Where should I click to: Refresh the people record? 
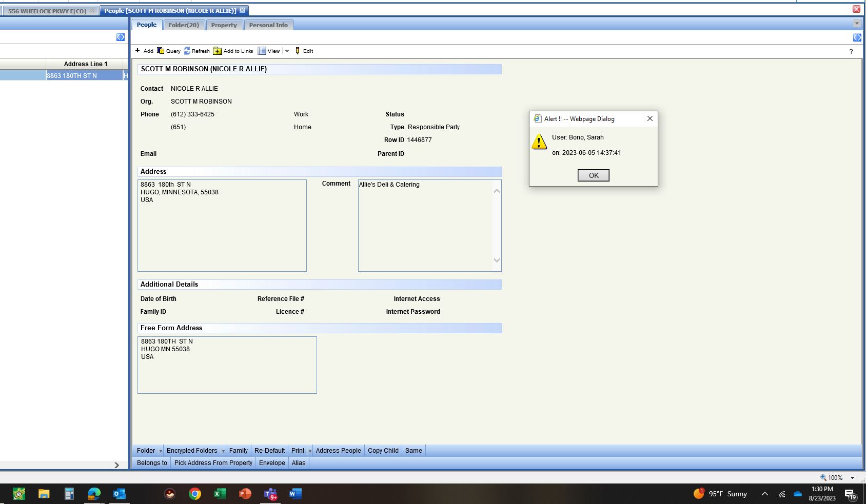[187, 51]
